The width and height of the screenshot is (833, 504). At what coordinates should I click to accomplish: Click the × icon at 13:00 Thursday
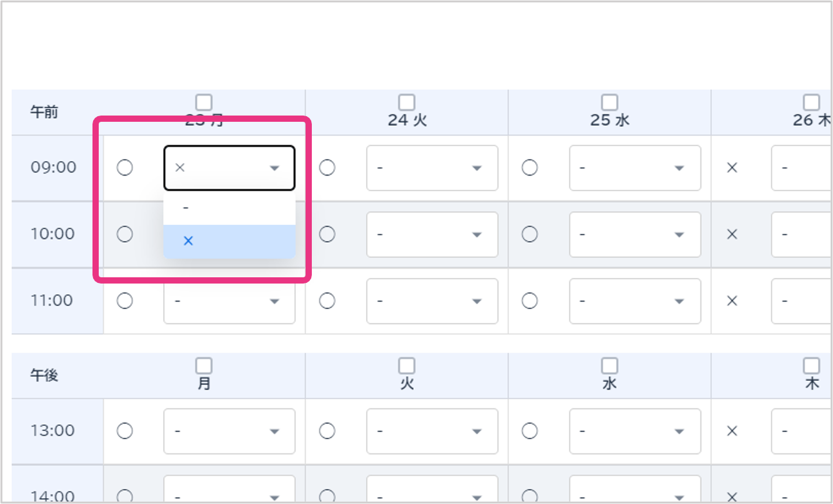[x=732, y=431]
